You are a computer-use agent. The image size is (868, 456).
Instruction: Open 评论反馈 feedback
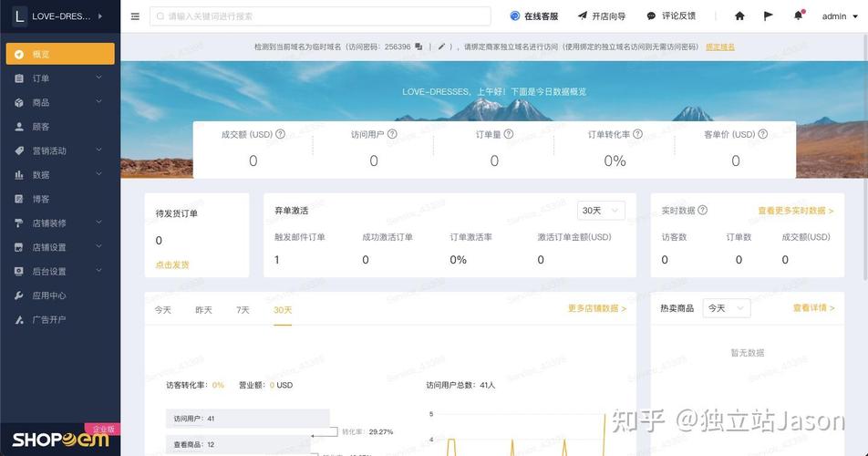(671, 16)
